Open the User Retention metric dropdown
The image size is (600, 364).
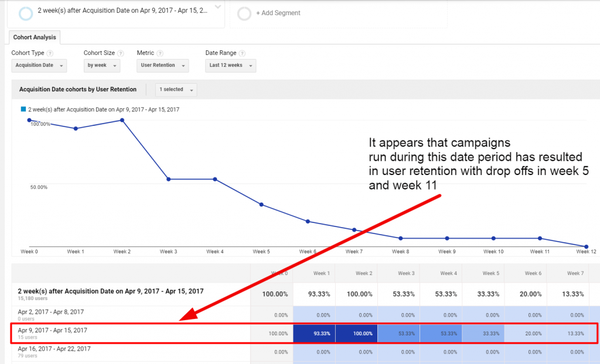tap(162, 66)
